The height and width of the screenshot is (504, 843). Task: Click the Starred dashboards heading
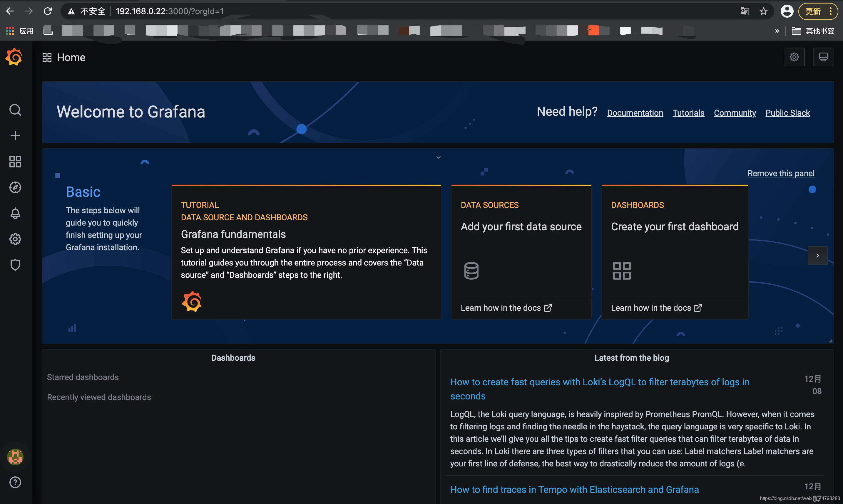pyautogui.click(x=83, y=377)
